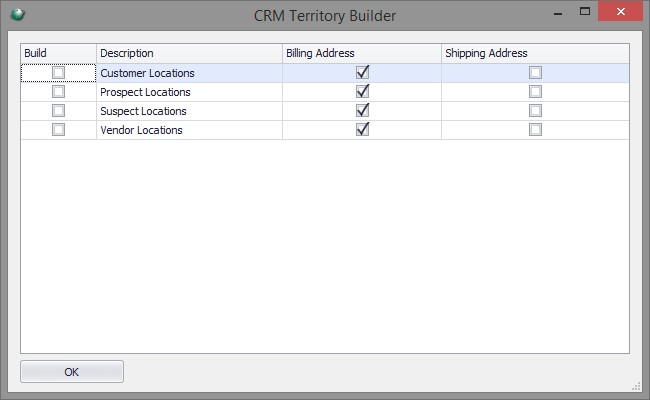
Task: Check the Build box for Customer Locations
Action: 58,73
